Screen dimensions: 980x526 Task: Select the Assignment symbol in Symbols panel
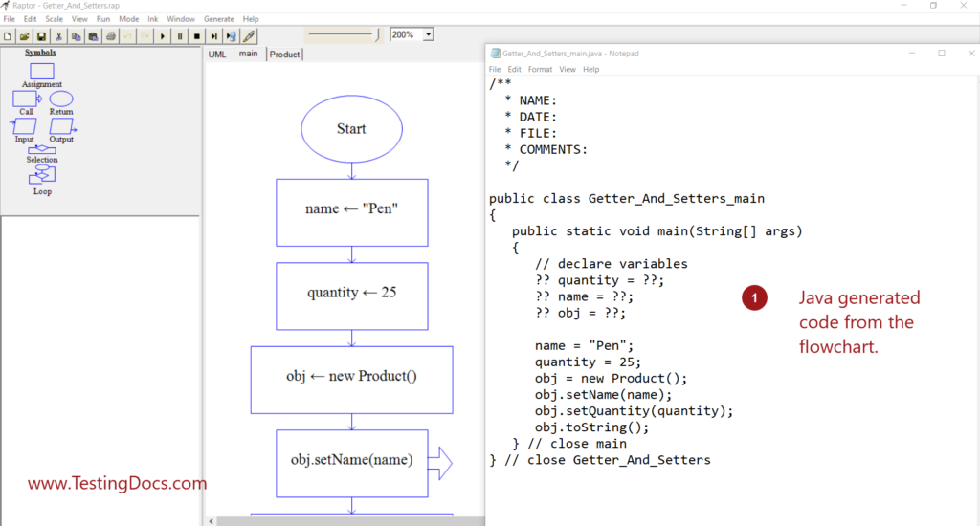pyautogui.click(x=42, y=72)
